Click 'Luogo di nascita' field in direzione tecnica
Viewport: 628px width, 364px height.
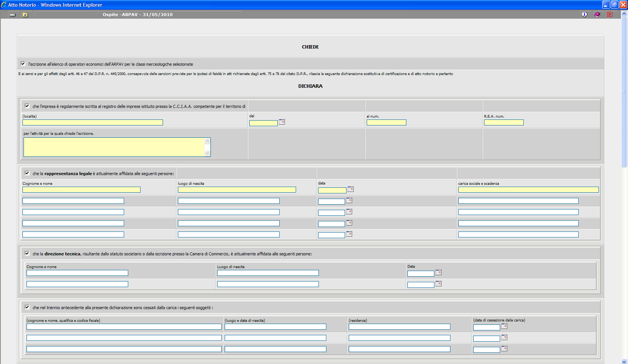(268, 273)
